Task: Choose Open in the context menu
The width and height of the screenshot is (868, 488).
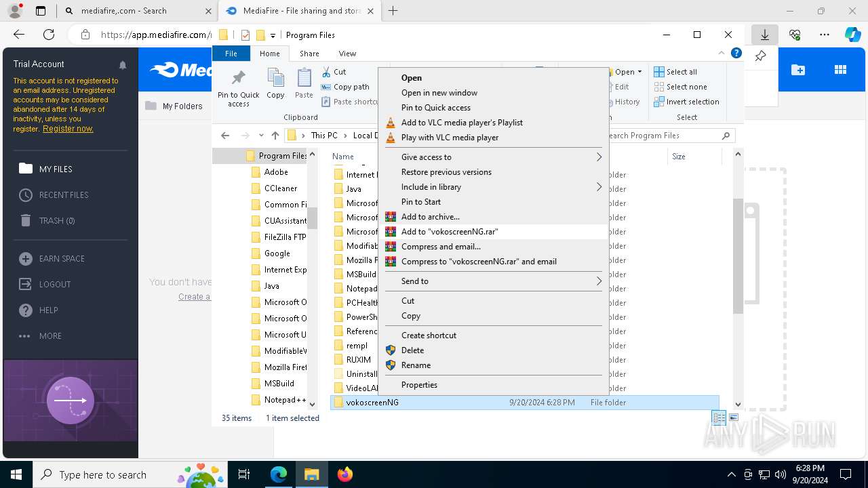Action: (493, 78)
